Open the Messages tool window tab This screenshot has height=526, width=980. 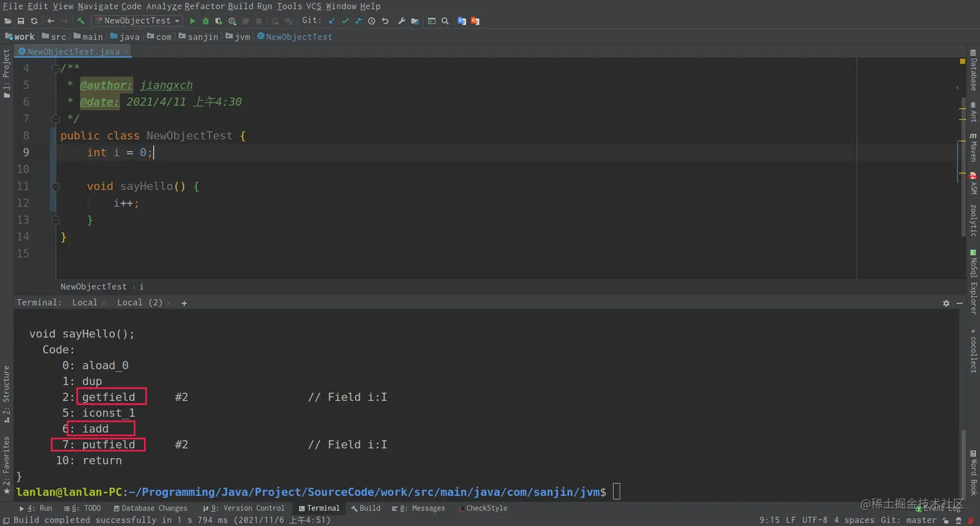tap(418, 508)
